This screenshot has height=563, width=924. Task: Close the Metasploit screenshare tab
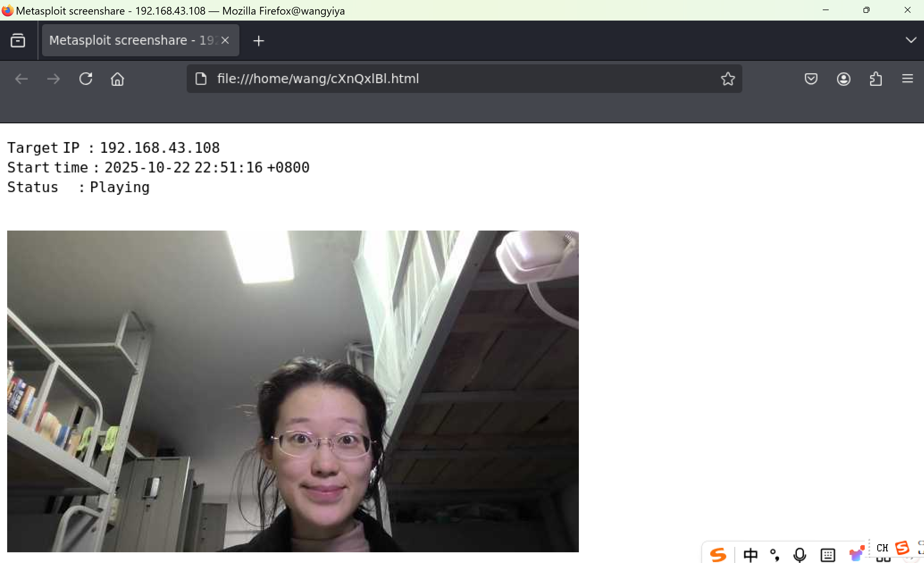tap(225, 40)
